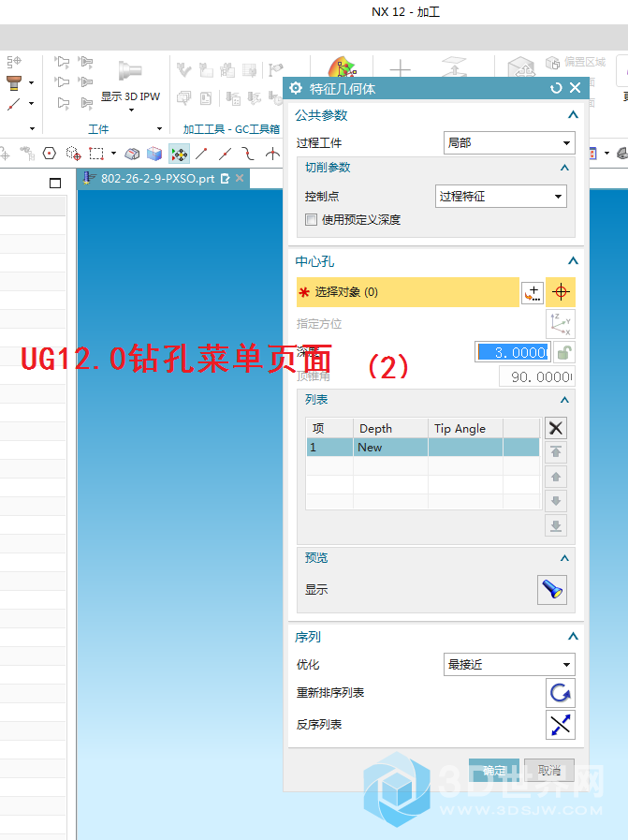The height and width of the screenshot is (840, 628).
Task: Open the 控制点 dropdown showing 过程特征
Action: 501,196
